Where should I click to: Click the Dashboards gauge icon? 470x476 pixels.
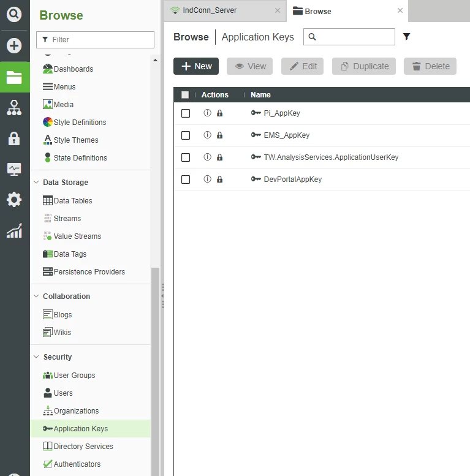[48, 69]
